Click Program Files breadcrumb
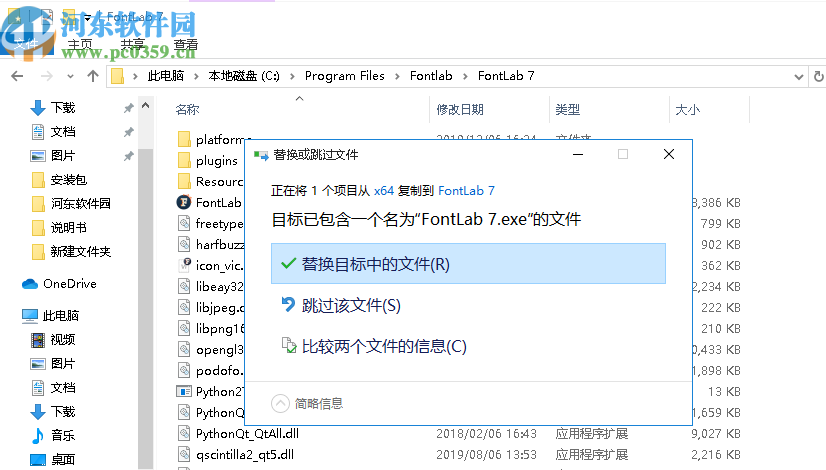This screenshot has height=470, width=826. pos(345,76)
